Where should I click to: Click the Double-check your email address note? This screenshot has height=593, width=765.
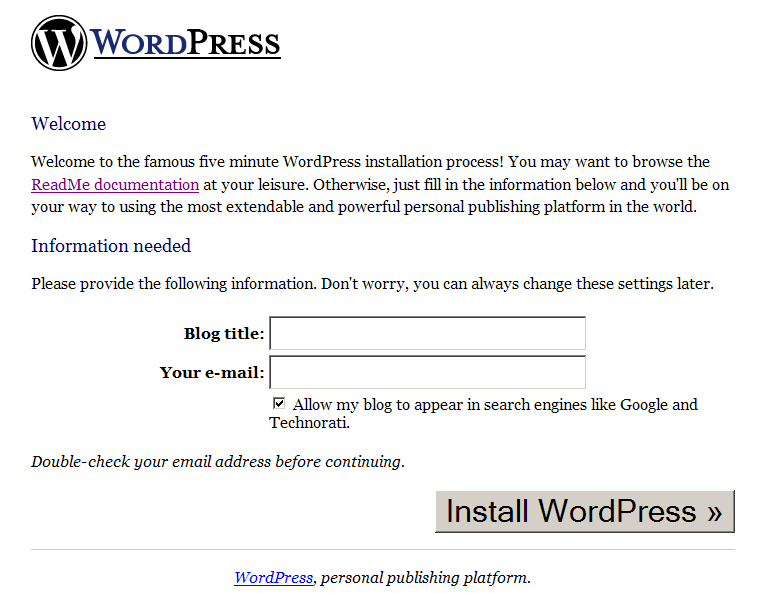(218, 462)
